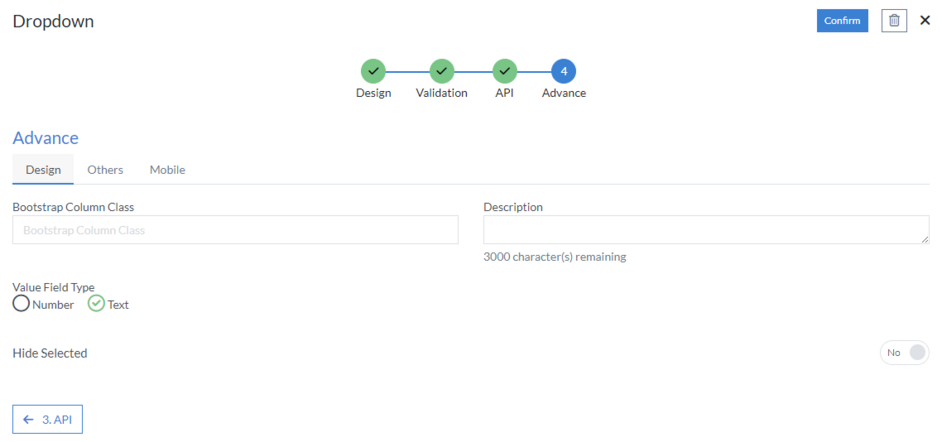This screenshot has width=942, height=442.
Task: Click the trash delete icon
Action: coord(894,21)
